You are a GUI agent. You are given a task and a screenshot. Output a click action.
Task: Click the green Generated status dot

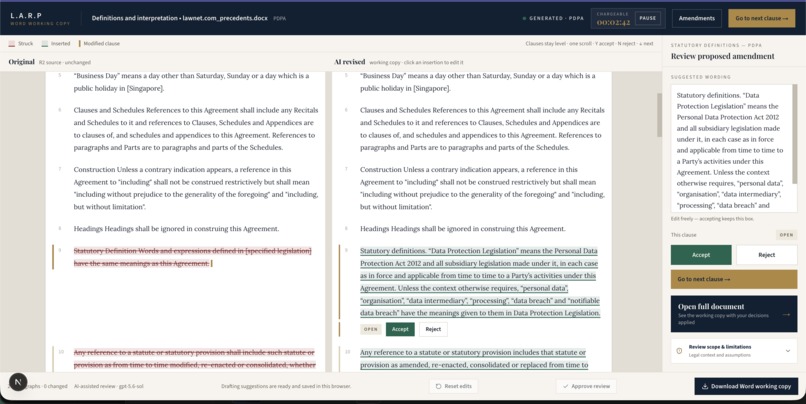pyautogui.click(x=524, y=19)
